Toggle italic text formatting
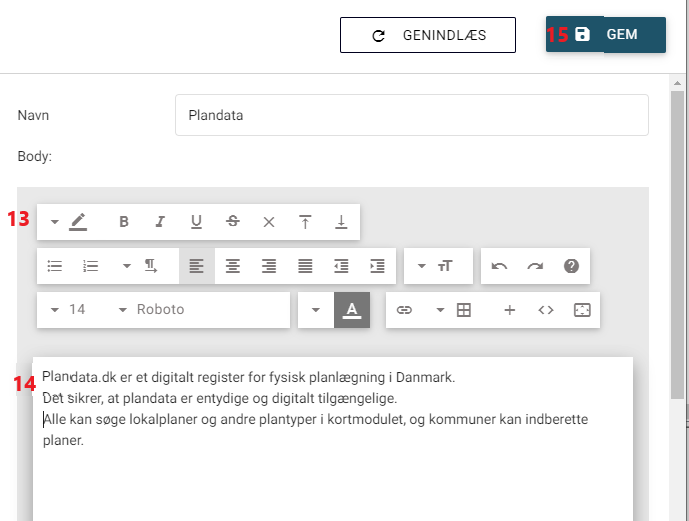Image resolution: width=689 pixels, height=521 pixels. (x=160, y=222)
